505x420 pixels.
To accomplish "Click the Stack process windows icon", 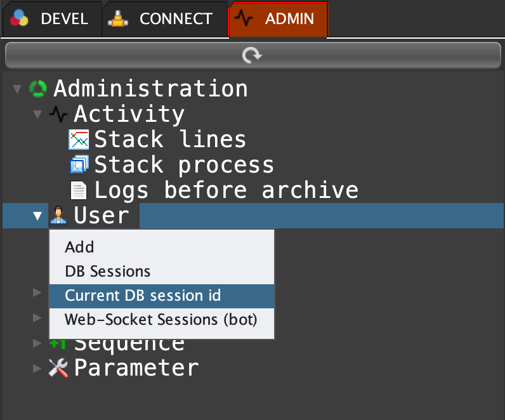I will pyautogui.click(x=79, y=165).
